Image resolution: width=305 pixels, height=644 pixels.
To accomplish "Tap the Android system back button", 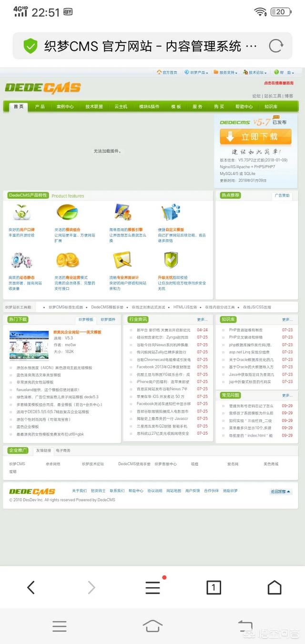I will click(x=245, y=626).
